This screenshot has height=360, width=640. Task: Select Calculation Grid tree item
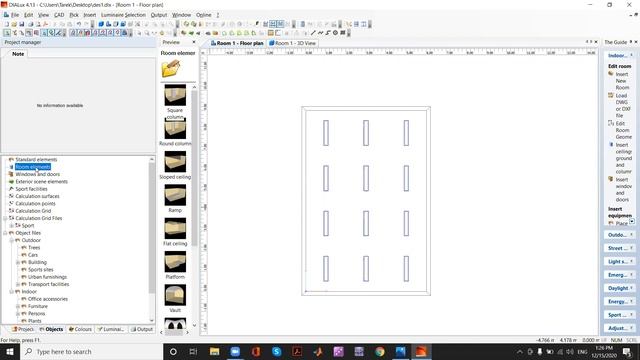coord(33,211)
